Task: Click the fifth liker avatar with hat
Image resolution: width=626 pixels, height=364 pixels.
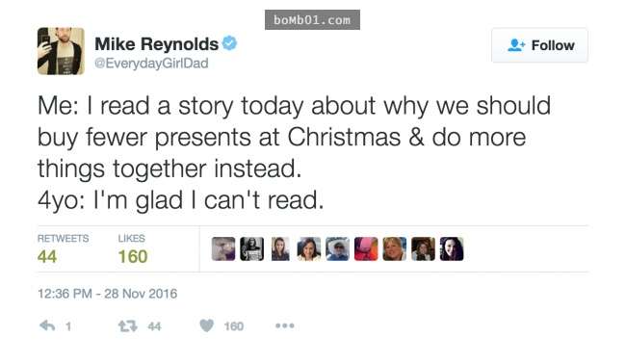Action: 337,248
